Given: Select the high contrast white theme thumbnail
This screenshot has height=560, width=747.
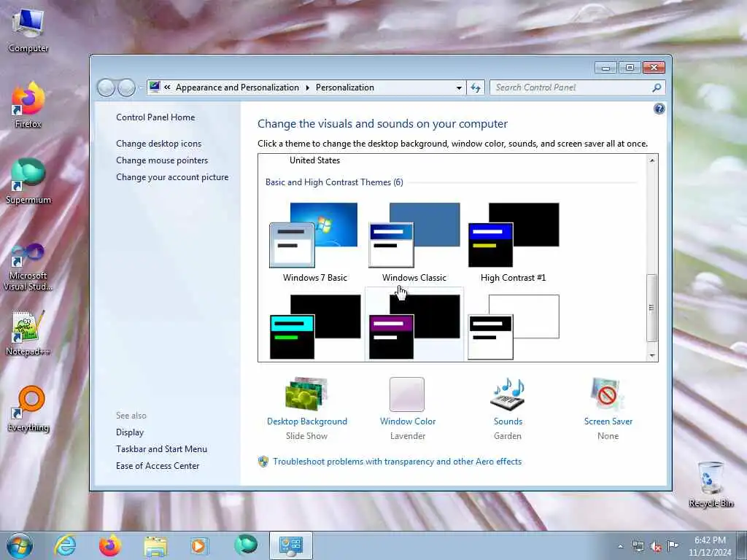Looking at the screenshot, I should 513,327.
